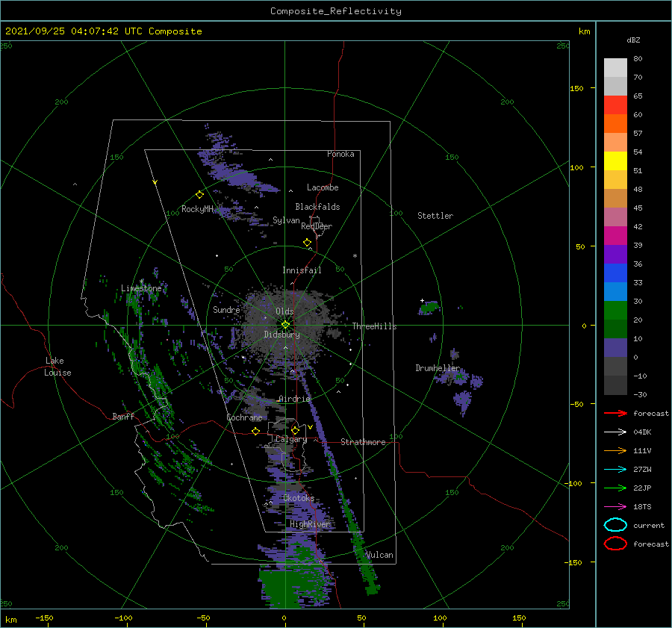Select the cyan current ellipse legend icon
Viewport: 672px width, 628px height.
click(x=615, y=525)
